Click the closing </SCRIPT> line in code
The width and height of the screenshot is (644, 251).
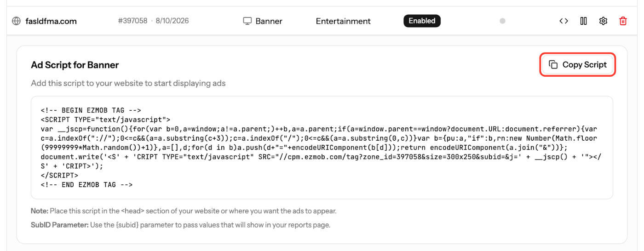(x=59, y=176)
